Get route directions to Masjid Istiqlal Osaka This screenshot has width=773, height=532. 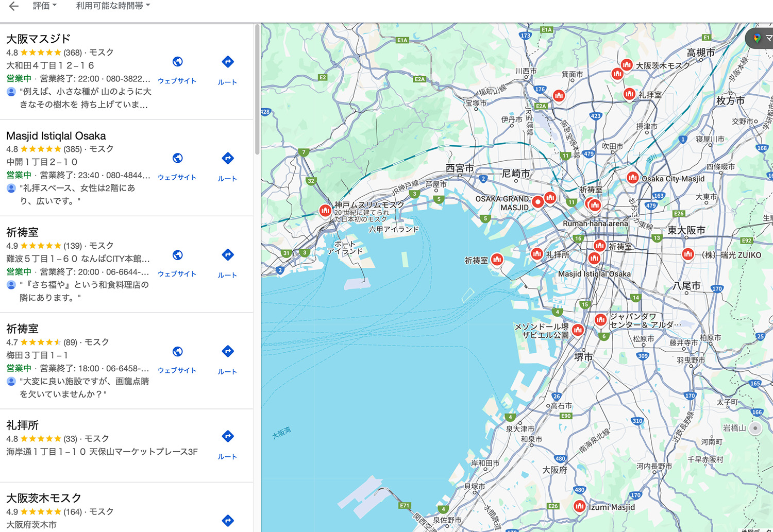(x=227, y=166)
